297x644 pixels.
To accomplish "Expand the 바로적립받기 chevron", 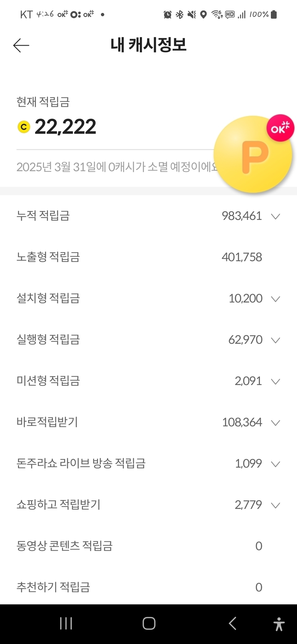I will (275, 423).
